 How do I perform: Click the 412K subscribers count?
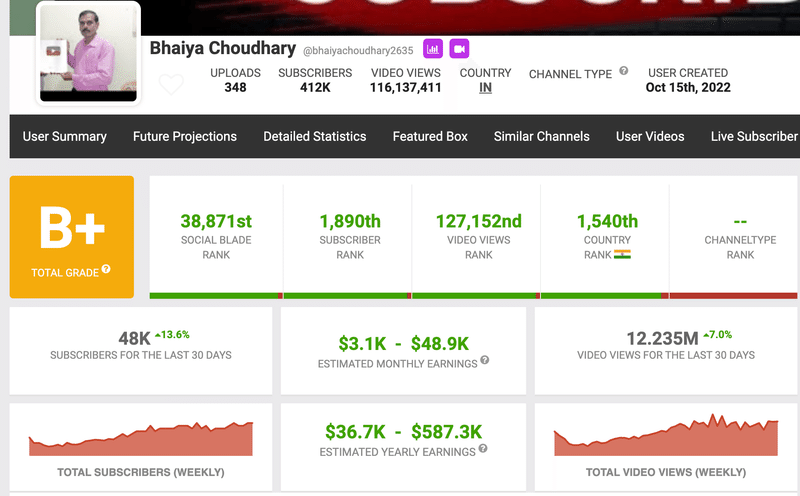(x=315, y=88)
